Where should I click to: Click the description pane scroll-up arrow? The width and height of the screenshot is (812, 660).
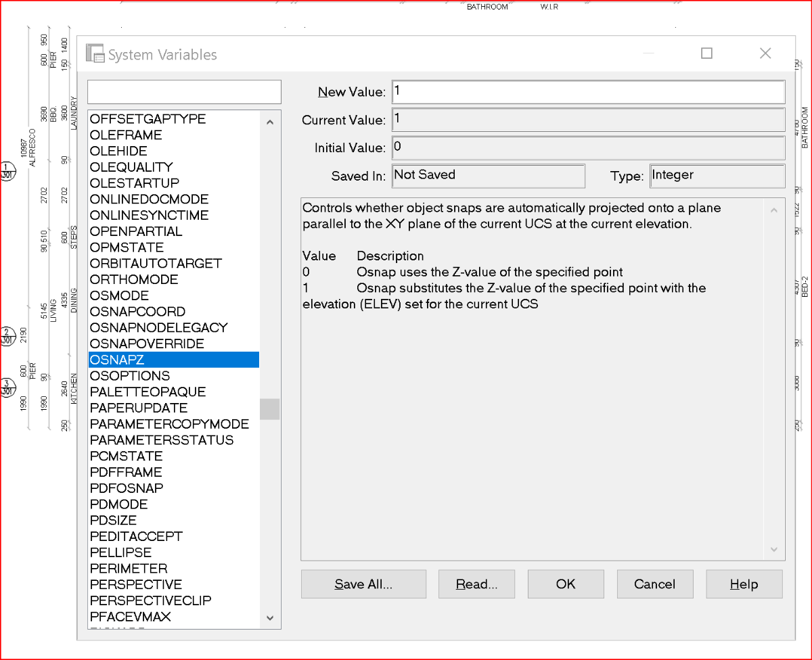coord(774,210)
